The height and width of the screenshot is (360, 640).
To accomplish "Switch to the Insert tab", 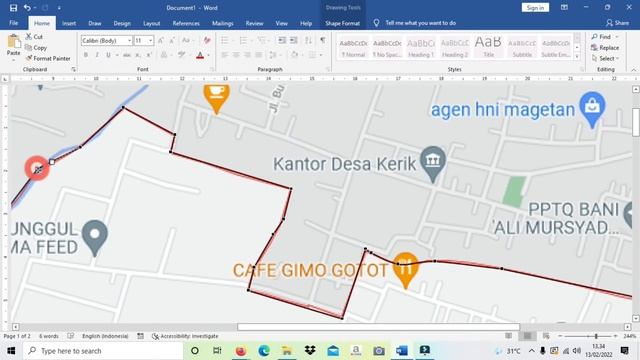I will click(x=69, y=23).
